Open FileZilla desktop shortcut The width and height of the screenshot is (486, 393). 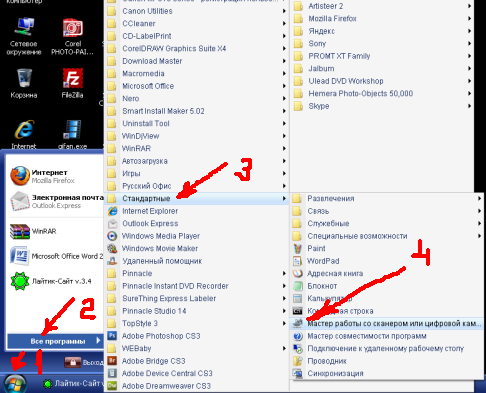[72, 83]
